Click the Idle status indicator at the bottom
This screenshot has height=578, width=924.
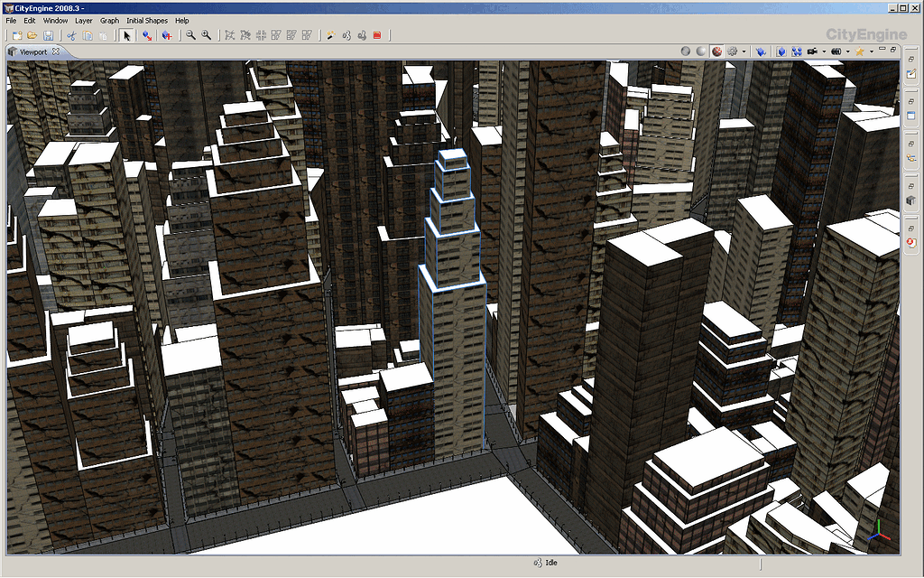551,561
